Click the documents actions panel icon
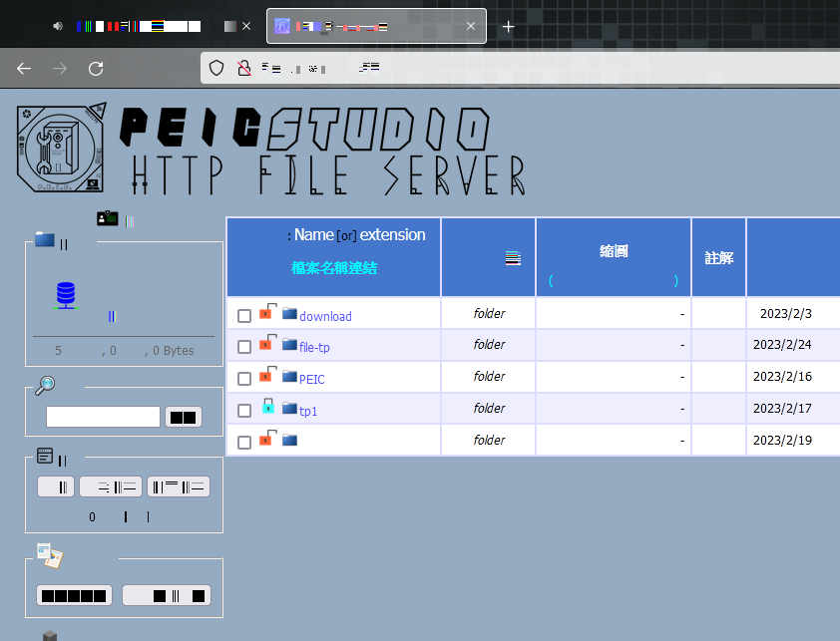The height and width of the screenshot is (641, 840). (x=50, y=555)
